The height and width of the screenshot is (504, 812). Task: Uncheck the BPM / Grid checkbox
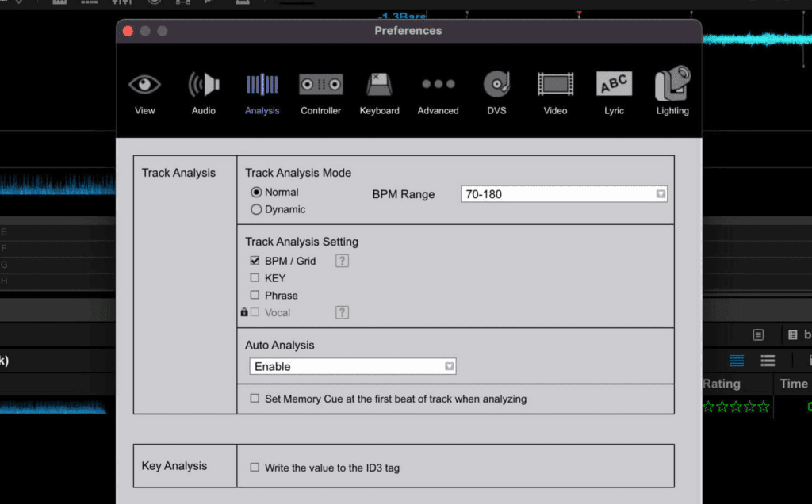tap(255, 261)
